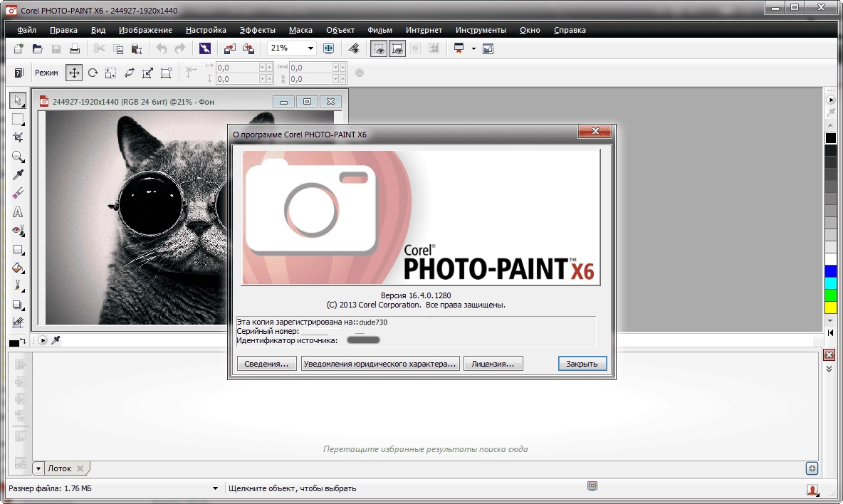Click the Redo arrow icon
This screenshot has height=504, width=843.
pos(180,49)
